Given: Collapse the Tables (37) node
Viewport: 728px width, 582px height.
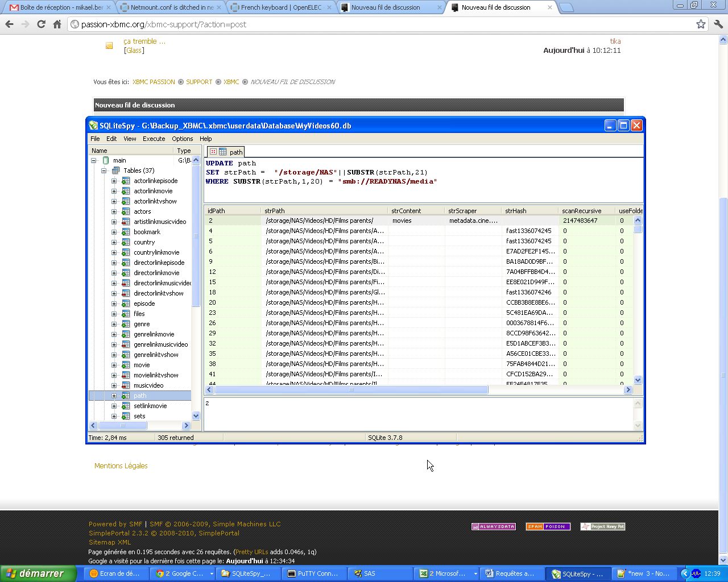Looking at the screenshot, I should pos(104,171).
